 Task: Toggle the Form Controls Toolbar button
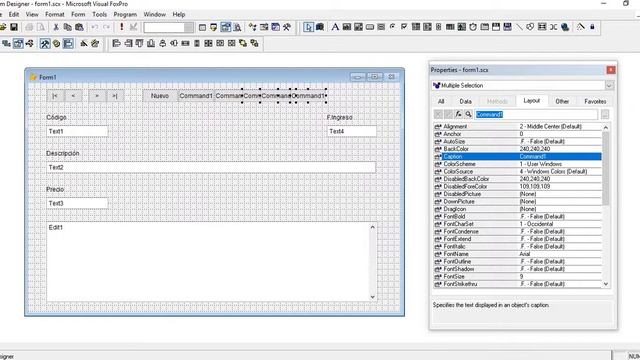pyautogui.click(x=45, y=43)
